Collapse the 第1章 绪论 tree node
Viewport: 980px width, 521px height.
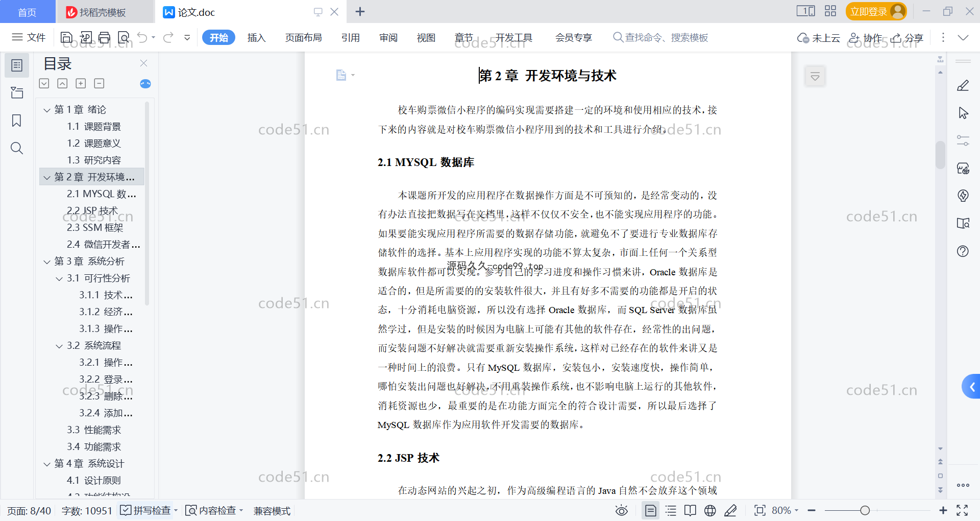(47, 110)
